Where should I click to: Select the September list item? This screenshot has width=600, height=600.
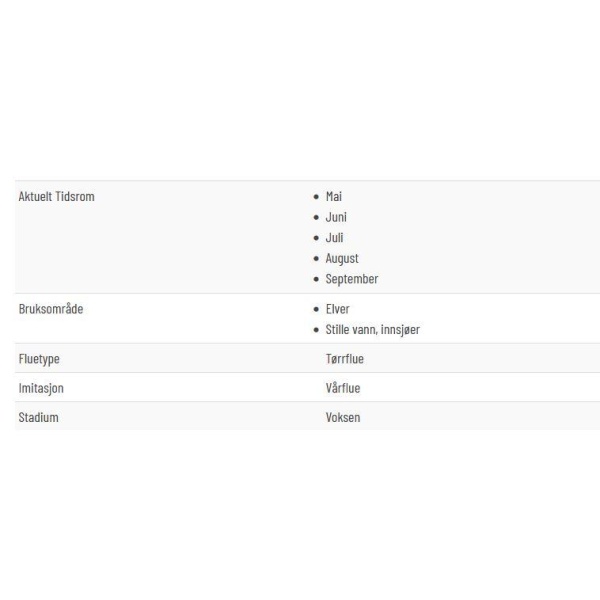352,279
